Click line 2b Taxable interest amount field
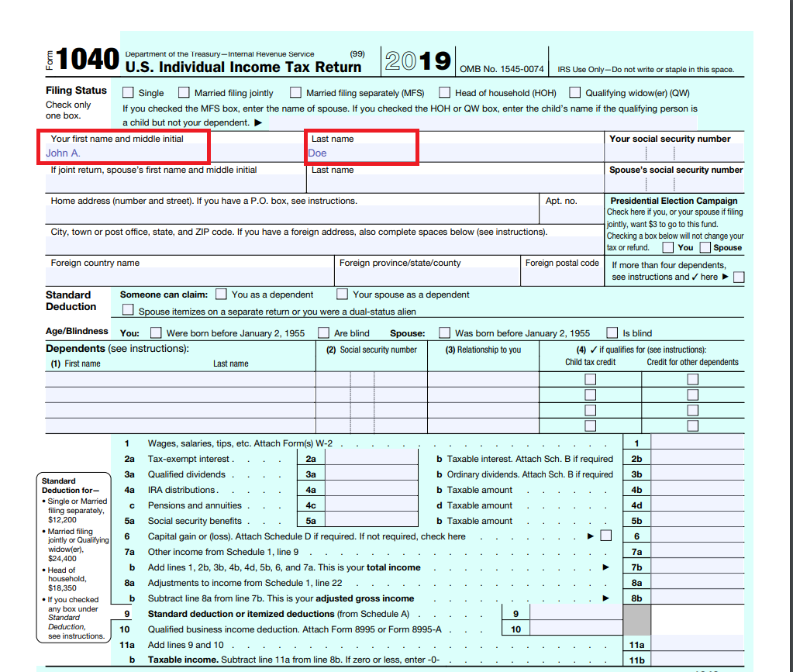Screen dimensions: 793x672 698,459
